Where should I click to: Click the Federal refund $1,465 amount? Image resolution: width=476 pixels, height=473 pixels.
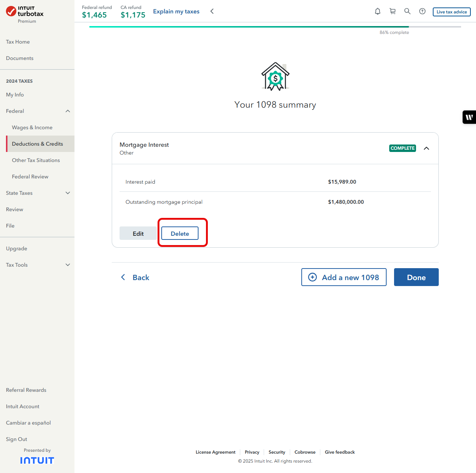[94, 15]
